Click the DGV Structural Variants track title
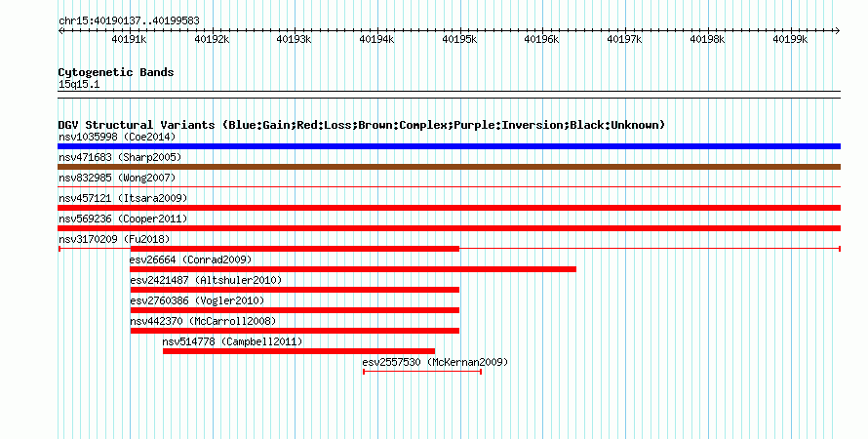The height and width of the screenshot is (439, 868). [x=362, y=125]
